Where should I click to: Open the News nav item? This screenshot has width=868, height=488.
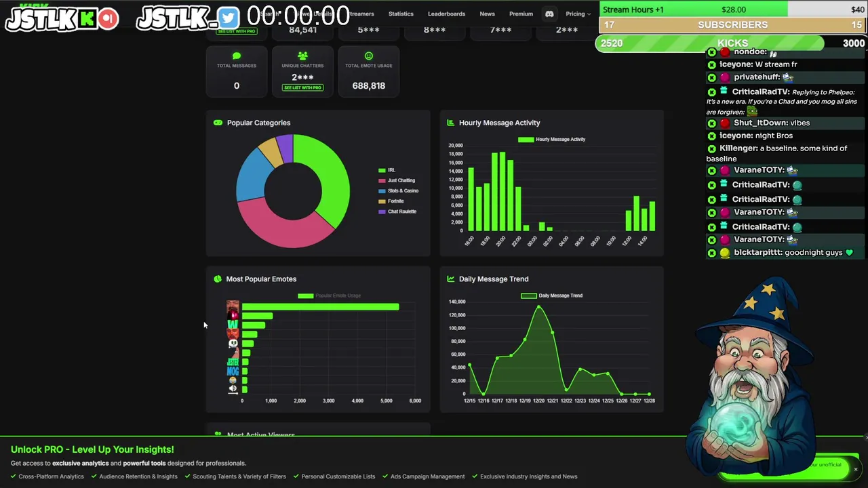click(487, 14)
